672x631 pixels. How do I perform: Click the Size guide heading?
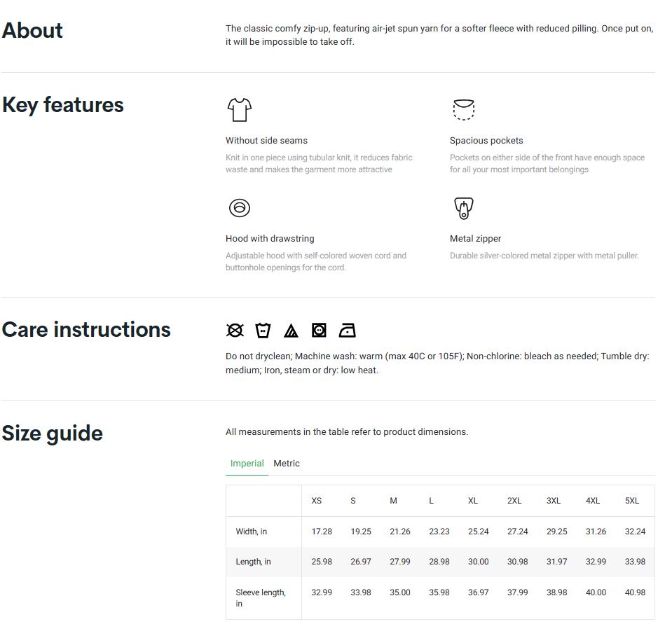(x=53, y=434)
